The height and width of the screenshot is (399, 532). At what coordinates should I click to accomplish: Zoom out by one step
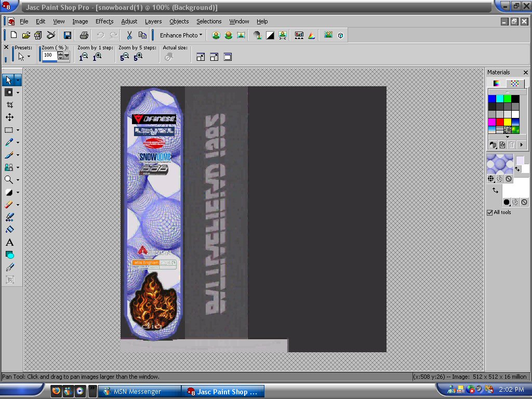pyautogui.click(x=84, y=57)
